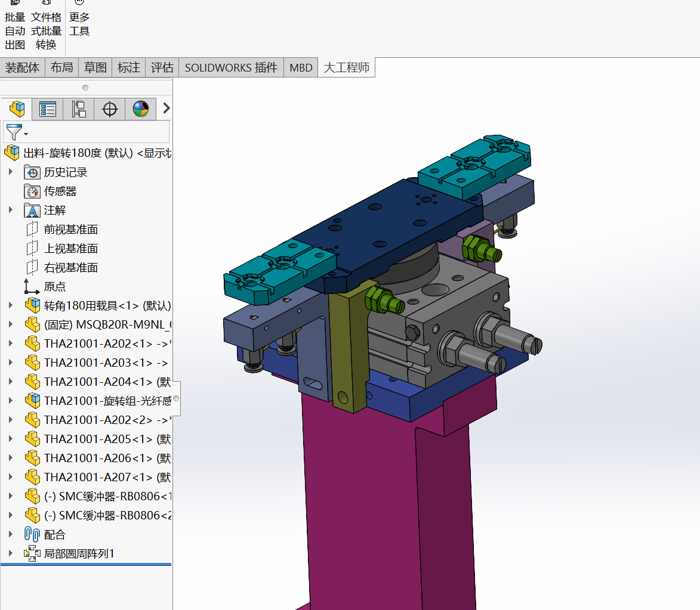Select the 转角180用载具 subassembly icon

[x=32, y=306]
